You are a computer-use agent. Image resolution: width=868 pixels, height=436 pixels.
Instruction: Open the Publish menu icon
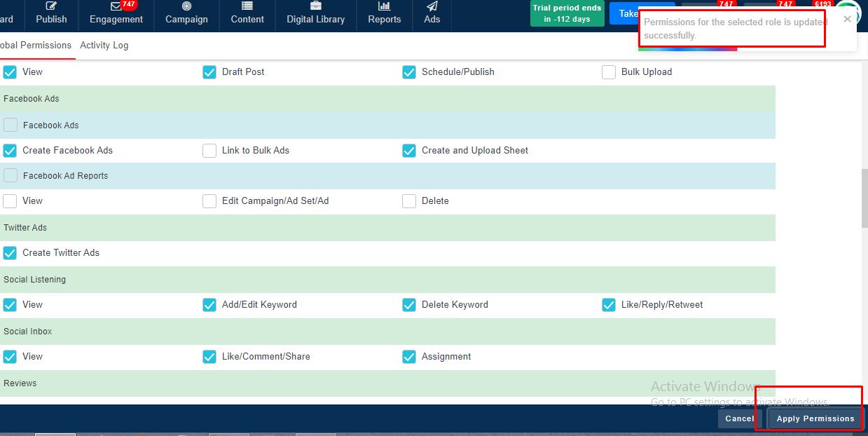click(51, 6)
